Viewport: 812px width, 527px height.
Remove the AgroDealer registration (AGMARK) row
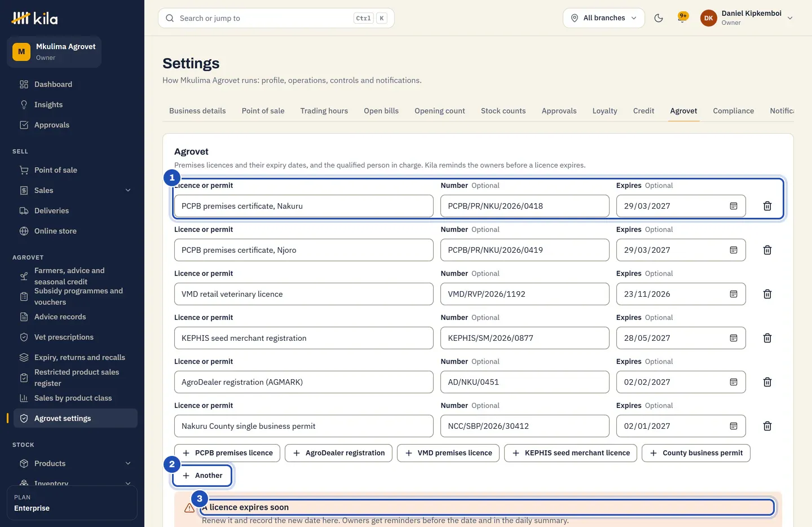click(767, 382)
